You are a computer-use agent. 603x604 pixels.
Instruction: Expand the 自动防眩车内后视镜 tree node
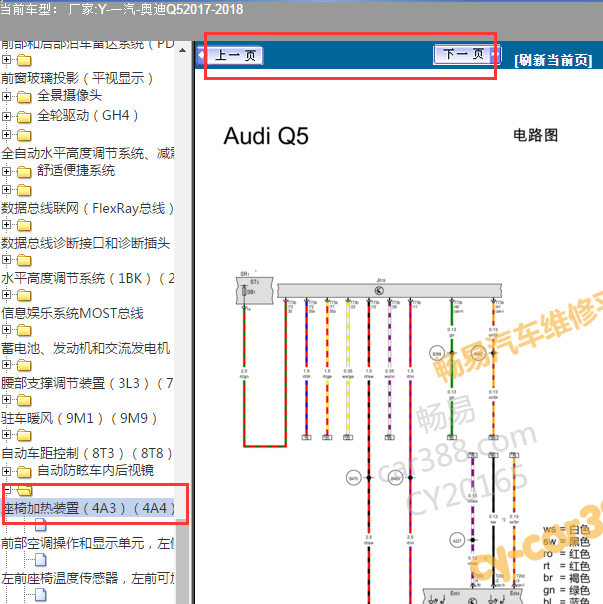pos(6,471)
